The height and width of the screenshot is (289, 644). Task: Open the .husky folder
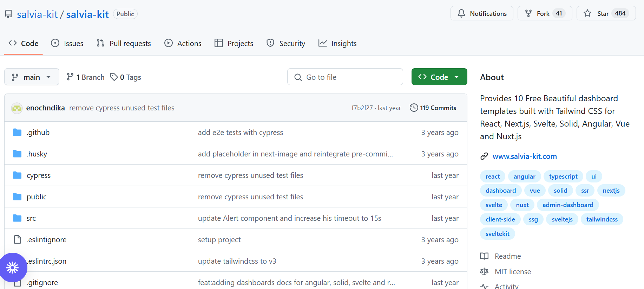pos(37,154)
